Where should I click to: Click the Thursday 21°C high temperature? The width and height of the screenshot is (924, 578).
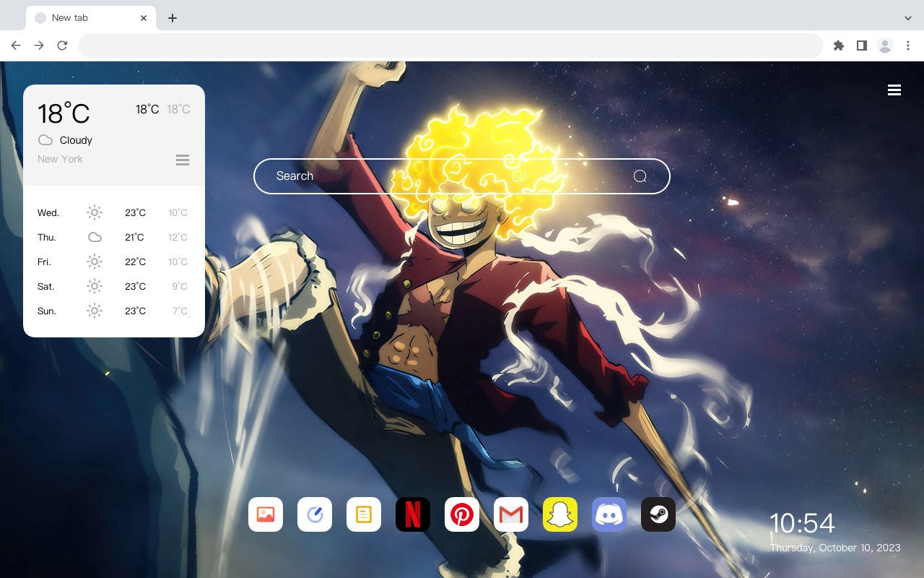pos(134,237)
